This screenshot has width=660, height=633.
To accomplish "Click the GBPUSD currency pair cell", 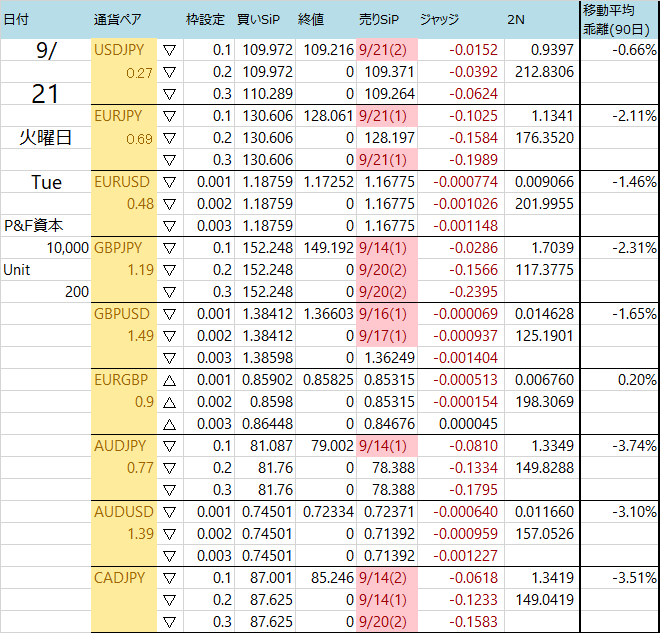I will tap(122, 314).
